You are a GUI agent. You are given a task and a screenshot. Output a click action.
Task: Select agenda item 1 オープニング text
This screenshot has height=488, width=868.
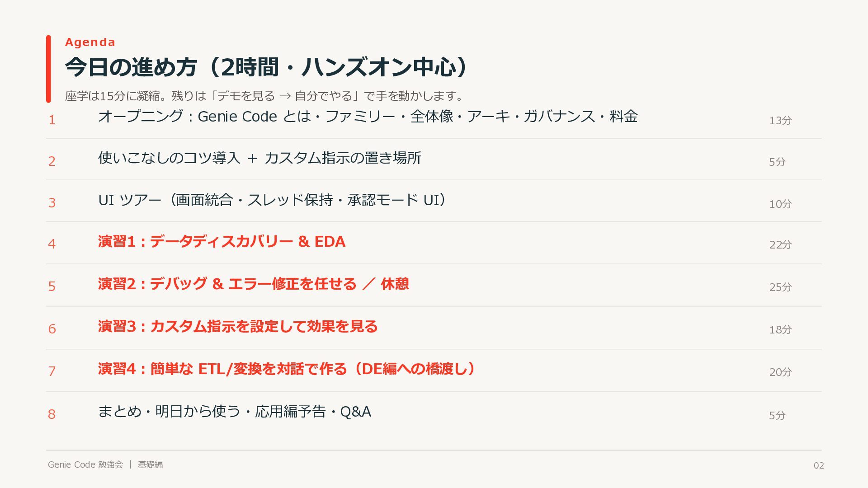[x=368, y=117]
